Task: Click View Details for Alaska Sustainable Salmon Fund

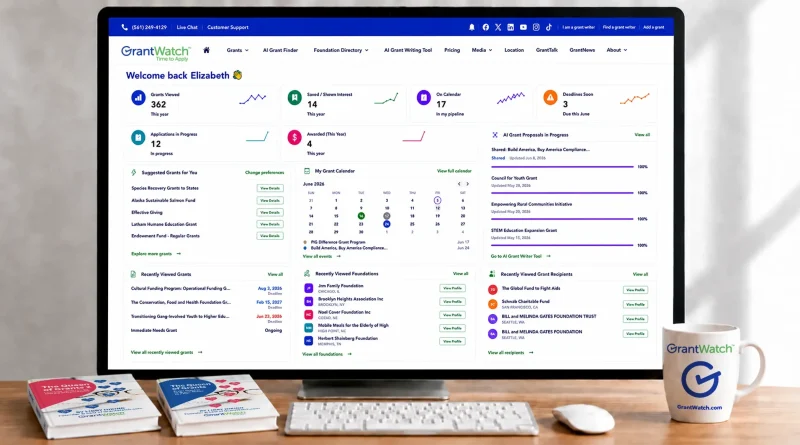Action: (270, 201)
